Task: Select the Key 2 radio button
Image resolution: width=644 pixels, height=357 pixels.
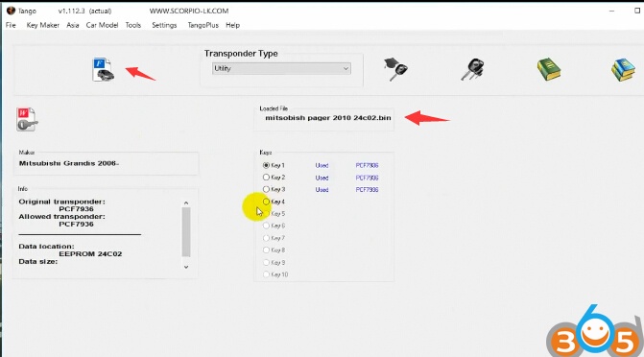Action: (x=266, y=178)
